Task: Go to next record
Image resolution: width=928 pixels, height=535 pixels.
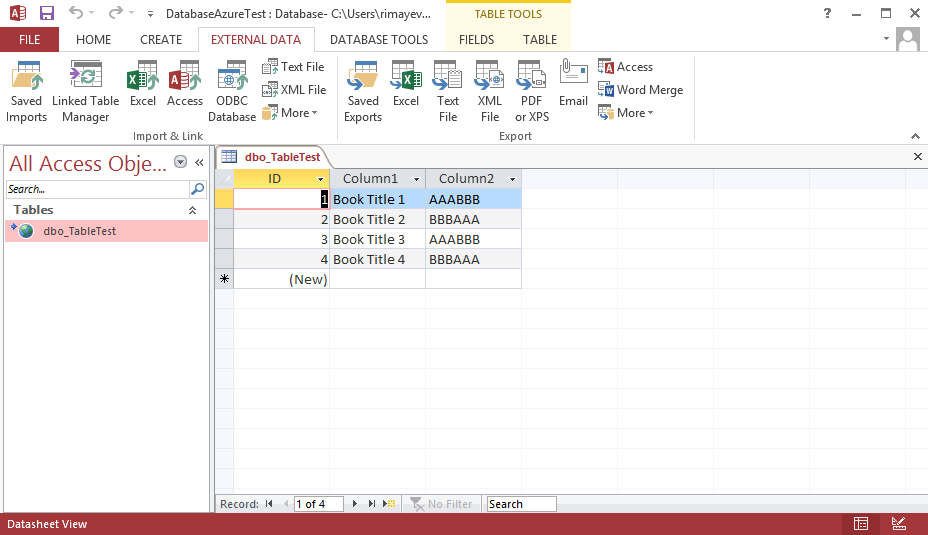Action: pyautogui.click(x=355, y=504)
